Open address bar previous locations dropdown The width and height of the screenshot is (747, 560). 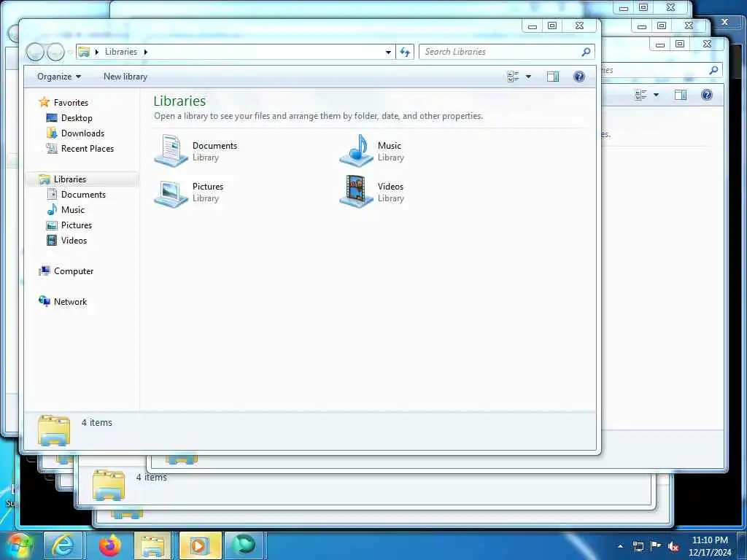pyautogui.click(x=388, y=52)
